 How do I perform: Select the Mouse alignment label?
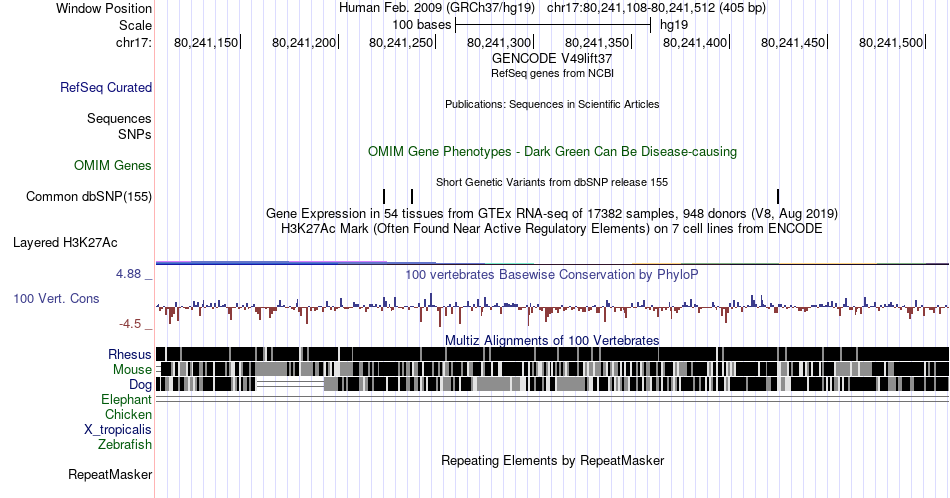pos(132,369)
